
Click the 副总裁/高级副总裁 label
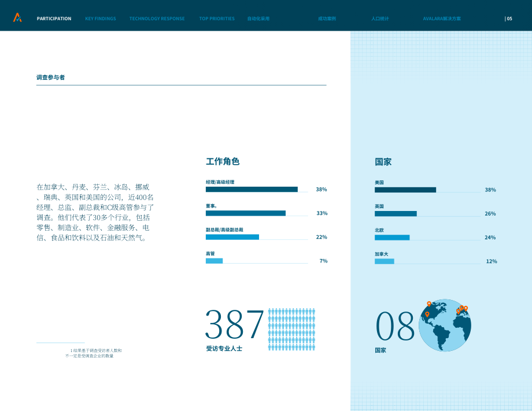coord(224,230)
